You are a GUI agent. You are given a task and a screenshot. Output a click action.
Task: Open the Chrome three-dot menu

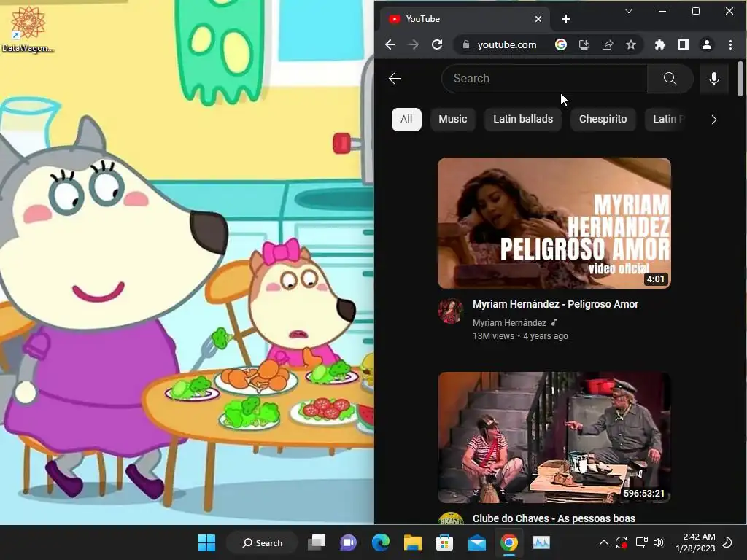(730, 44)
